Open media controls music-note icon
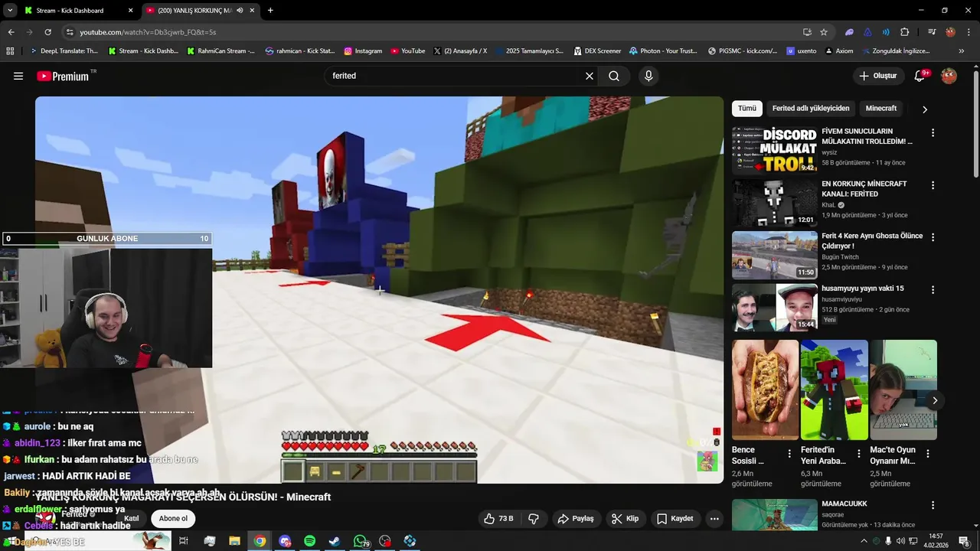The image size is (980, 551). click(x=932, y=32)
